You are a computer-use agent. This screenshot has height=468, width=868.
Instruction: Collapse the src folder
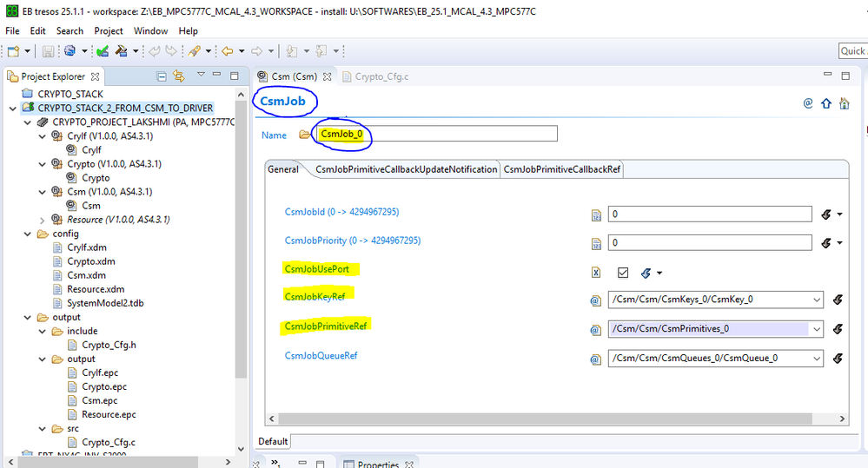tap(42, 429)
